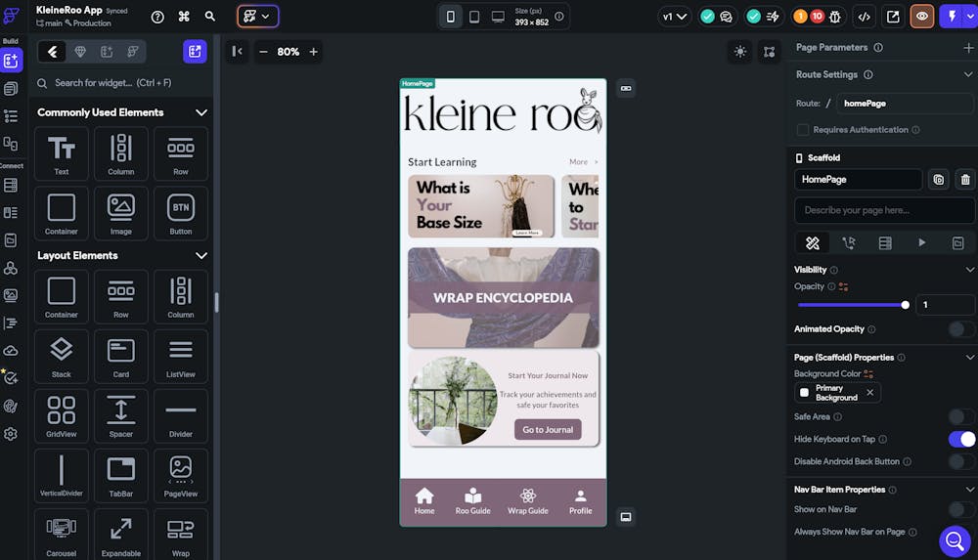Collapse the Route Settings section
Image resolution: width=978 pixels, height=560 pixels.
(969, 74)
